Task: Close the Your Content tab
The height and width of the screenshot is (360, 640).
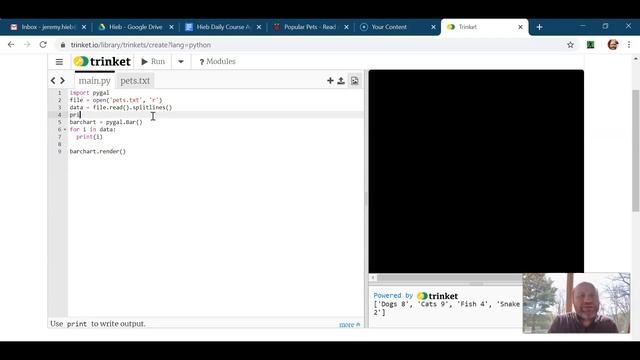Action: (433, 27)
